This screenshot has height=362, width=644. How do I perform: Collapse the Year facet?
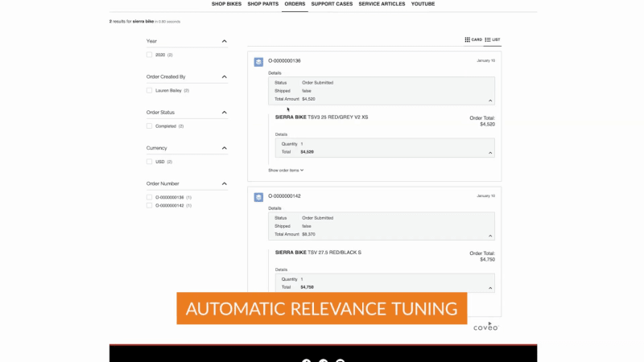(224, 41)
